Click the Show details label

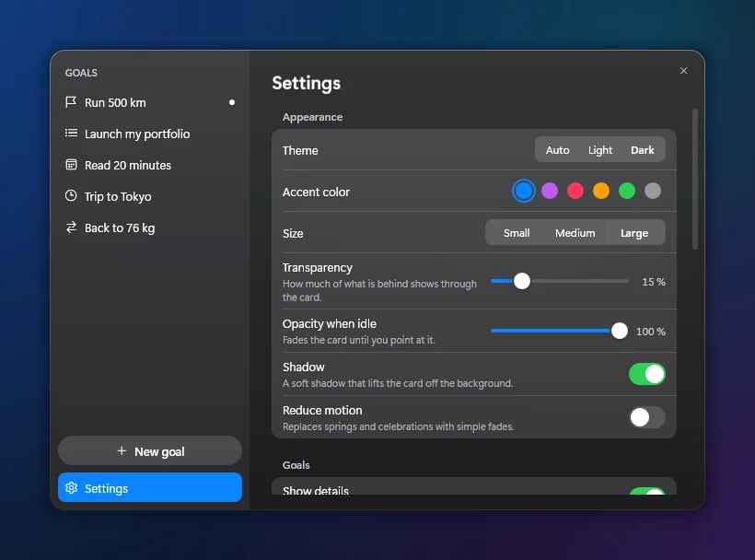(316, 490)
